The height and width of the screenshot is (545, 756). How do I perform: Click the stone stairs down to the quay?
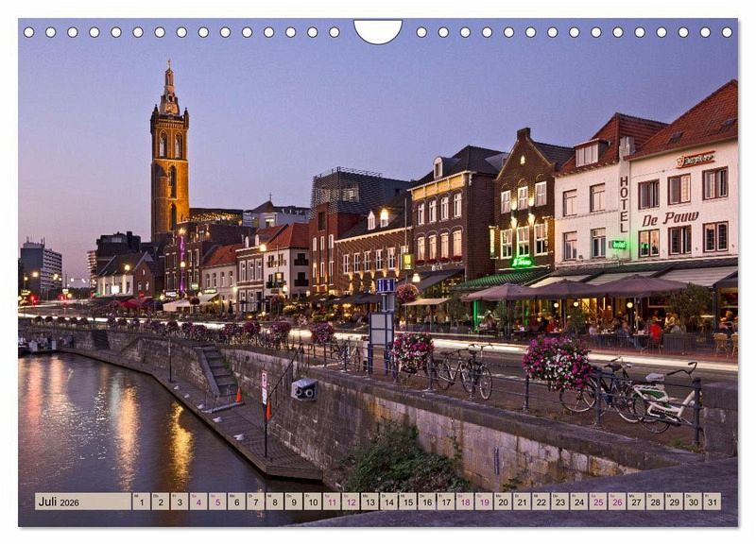coord(217,370)
